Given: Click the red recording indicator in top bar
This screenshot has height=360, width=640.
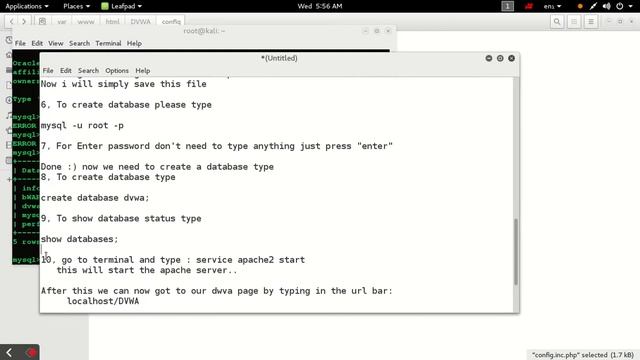Looking at the screenshot, I should click(529, 6).
